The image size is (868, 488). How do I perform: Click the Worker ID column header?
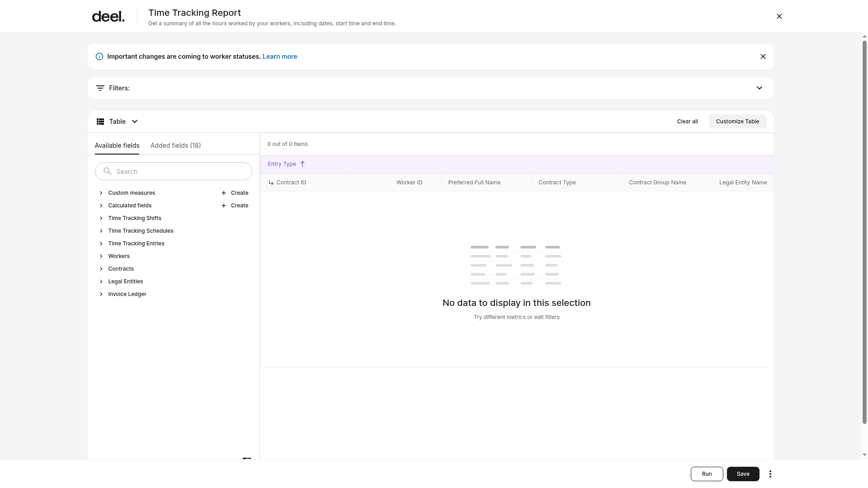(396, 183)
